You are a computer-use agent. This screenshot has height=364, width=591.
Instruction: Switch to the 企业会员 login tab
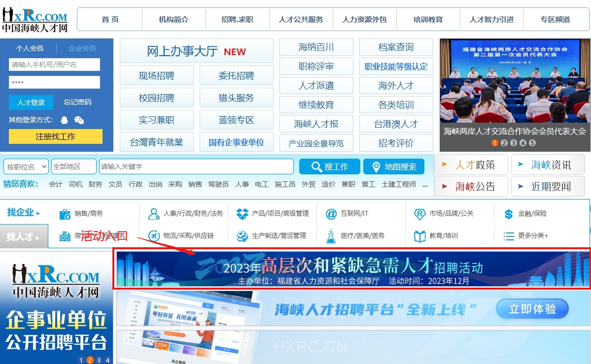[82, 48]
